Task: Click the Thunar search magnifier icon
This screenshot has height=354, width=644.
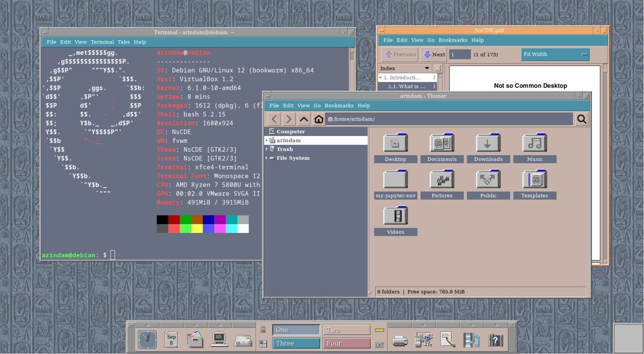Action: tap(582, 119)
